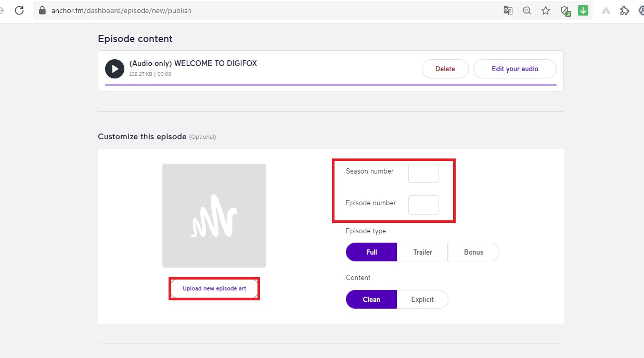Mark content as Explicit
The image size is (644, 358).
tap(422, 299)
